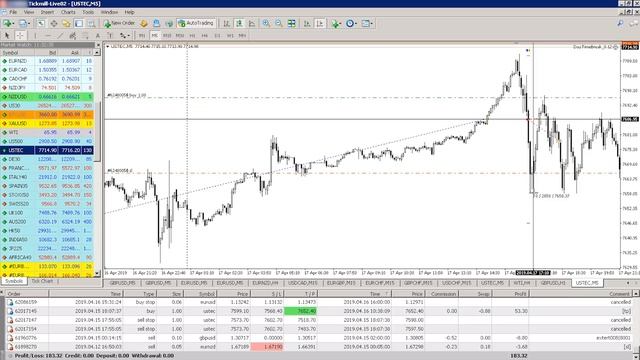Open the Insert menu

(x=47, y=12)
